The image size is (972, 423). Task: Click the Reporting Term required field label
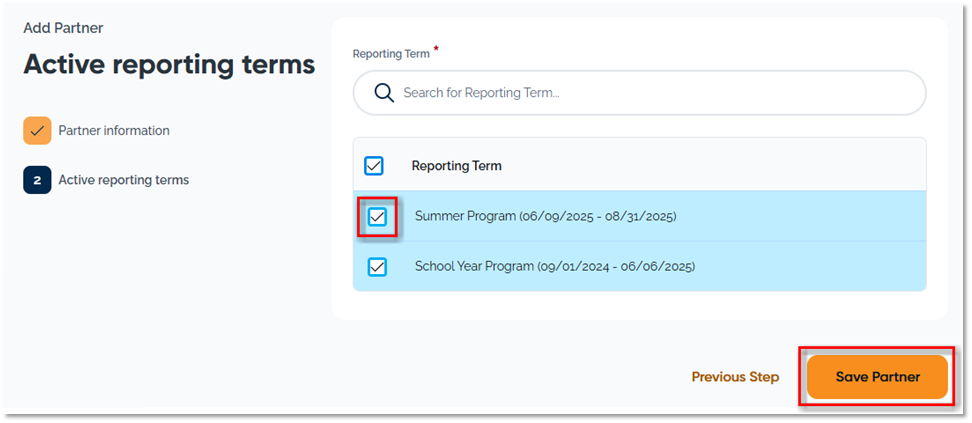pos(391,54)
